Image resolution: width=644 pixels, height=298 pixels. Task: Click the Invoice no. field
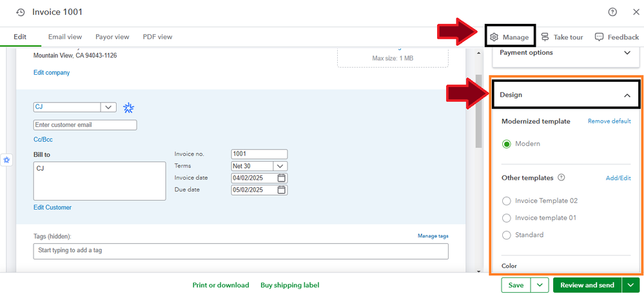260,154
